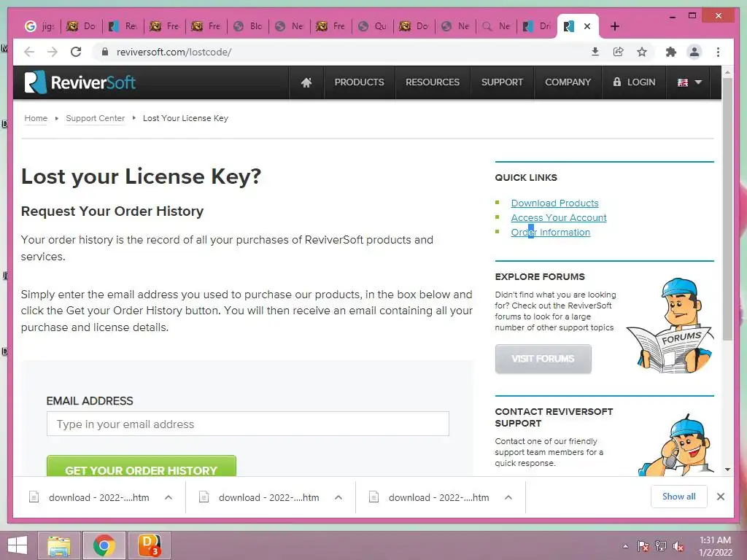Click the share page icon
747x560 pixels.
click(619, 52)
